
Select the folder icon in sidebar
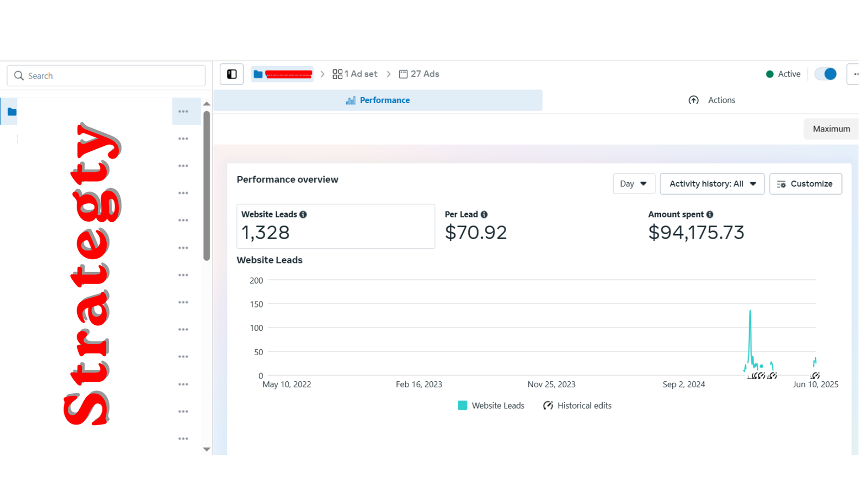pyautogui.click(x=11, y=112)
